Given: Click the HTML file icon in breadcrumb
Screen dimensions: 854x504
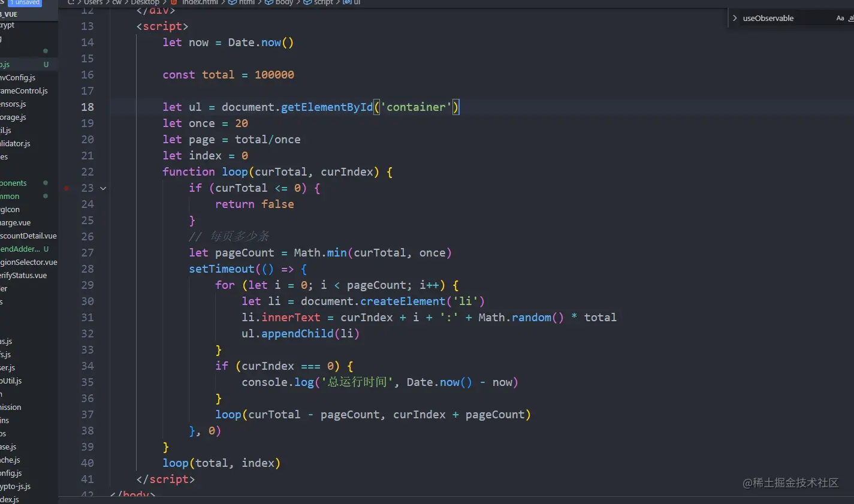Looking at the screenshot, I should (174, 2).
